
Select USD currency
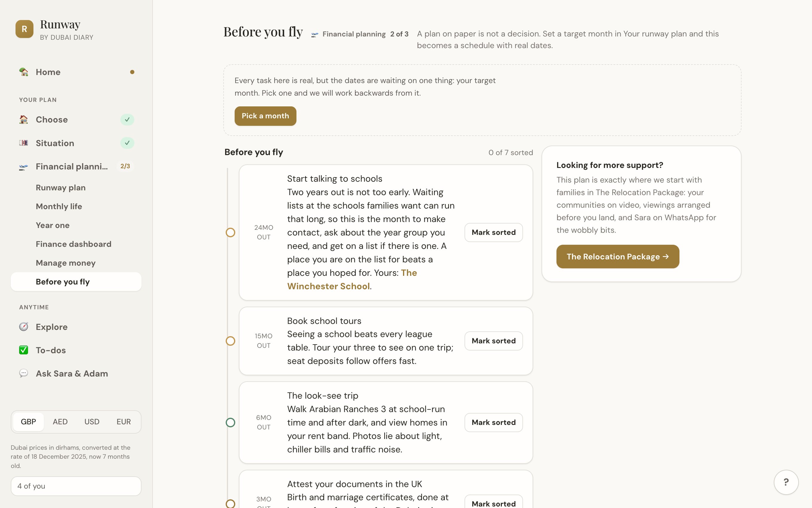click(92, 422)
